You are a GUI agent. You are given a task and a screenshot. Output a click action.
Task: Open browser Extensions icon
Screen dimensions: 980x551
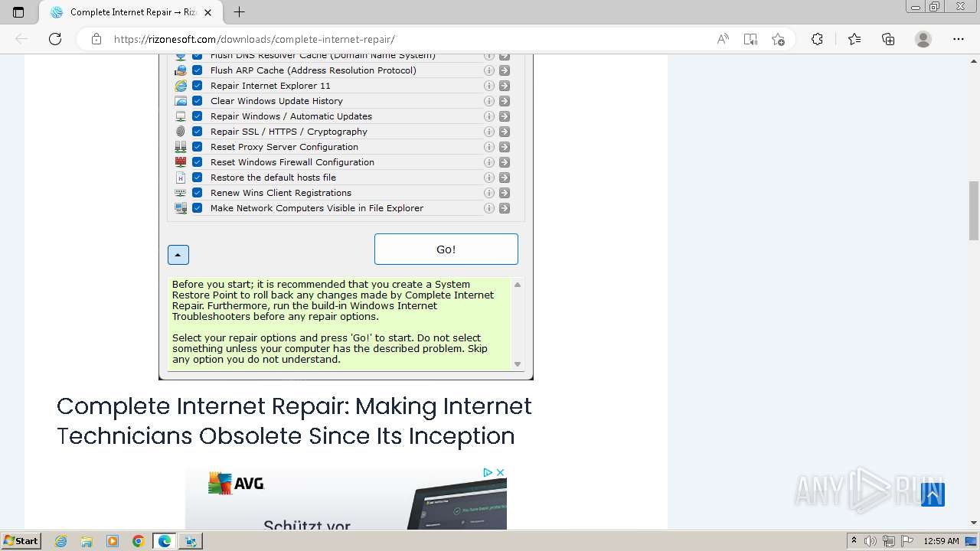click(817, 39)
